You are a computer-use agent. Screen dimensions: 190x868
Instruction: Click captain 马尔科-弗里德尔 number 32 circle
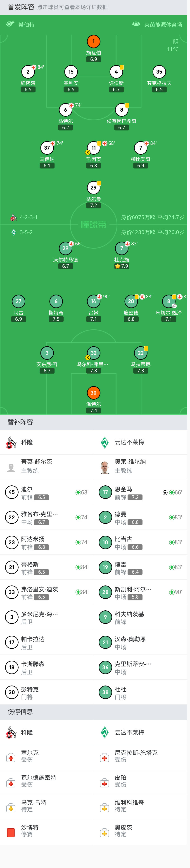(94, 353)
